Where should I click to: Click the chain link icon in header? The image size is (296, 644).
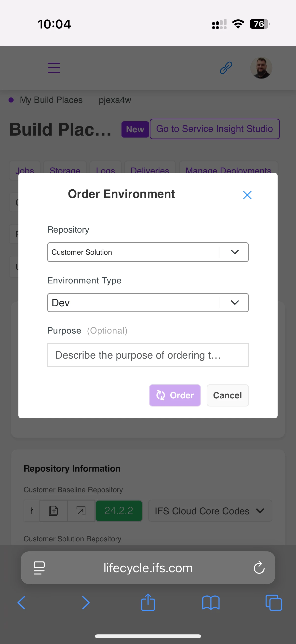[x=226, y=68]
